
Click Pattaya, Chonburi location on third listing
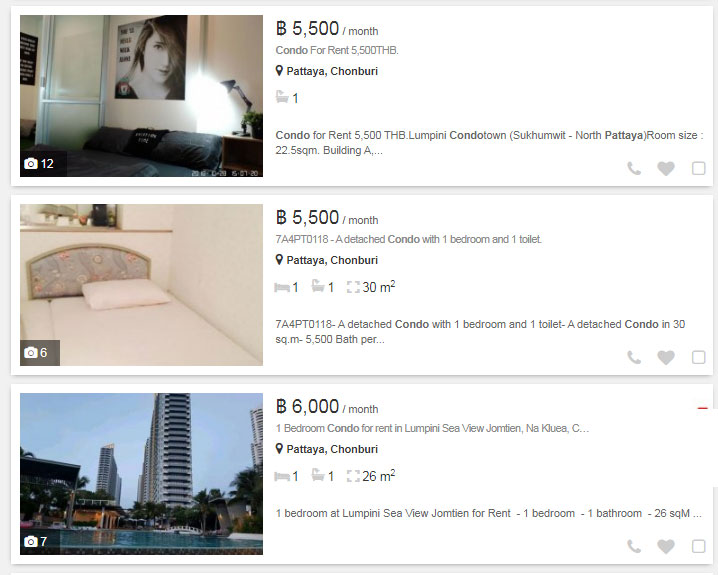[332, 449]
